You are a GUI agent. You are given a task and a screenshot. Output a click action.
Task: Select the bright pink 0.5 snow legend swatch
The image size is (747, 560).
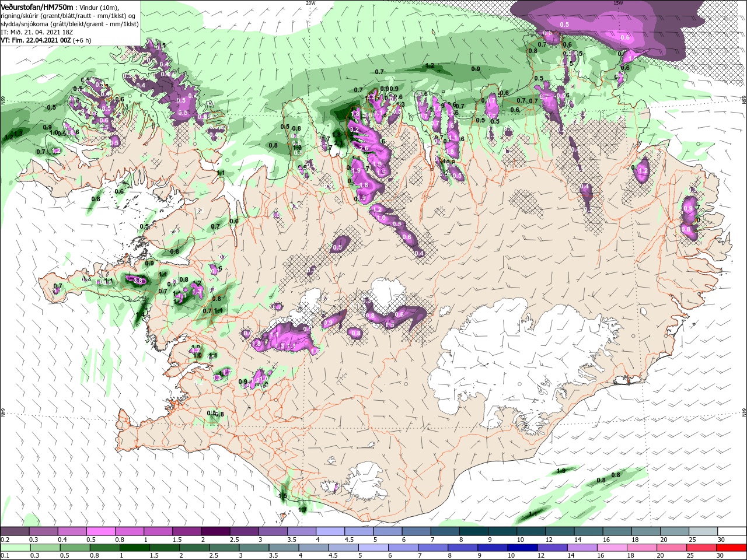pyautogui.click(x=101, y=532)
